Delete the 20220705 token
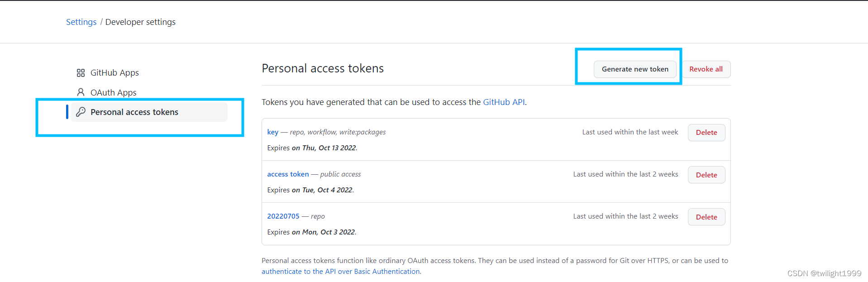The height and width of the screenshot is (282, 868). [x=706, y=217]
